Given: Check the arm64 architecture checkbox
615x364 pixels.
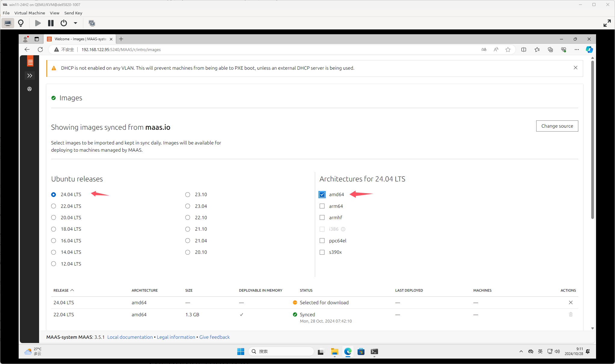Looking at the screenshot, I should (x=322, y=206).
